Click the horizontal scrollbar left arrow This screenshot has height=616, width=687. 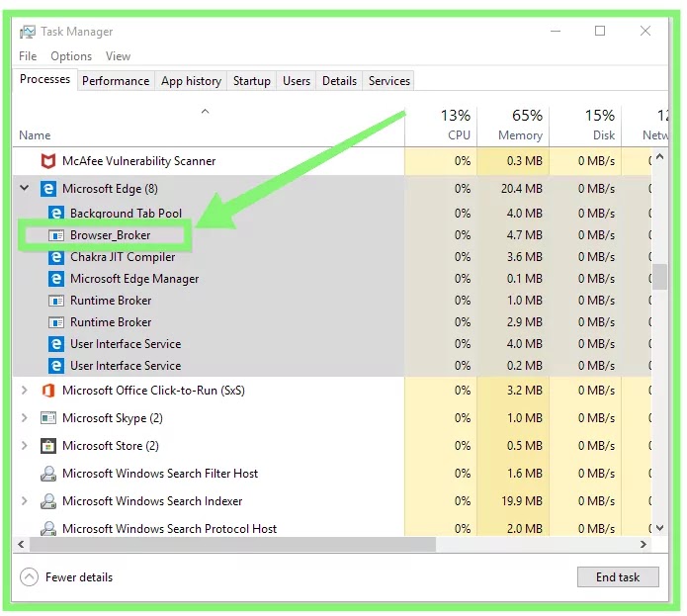click(x=21, y=544)
